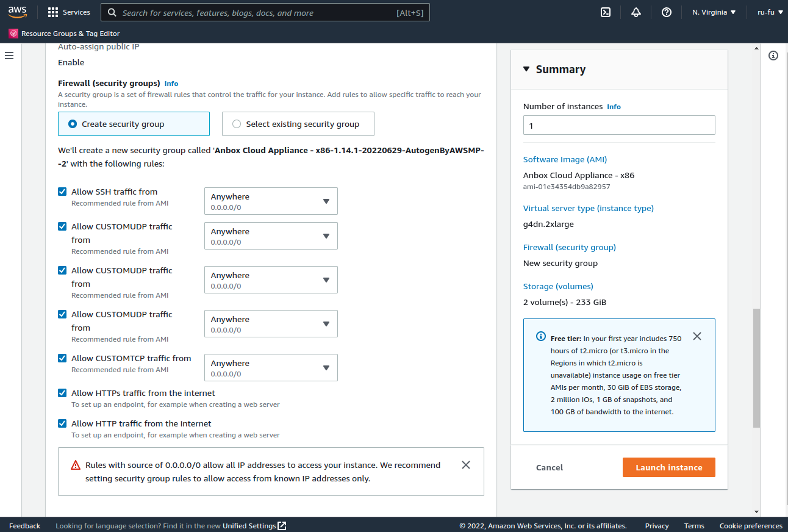788x532 pixels.
Task: Toggle Allow HTTPs traffic from the internet
Action: [x=62, y=393]
